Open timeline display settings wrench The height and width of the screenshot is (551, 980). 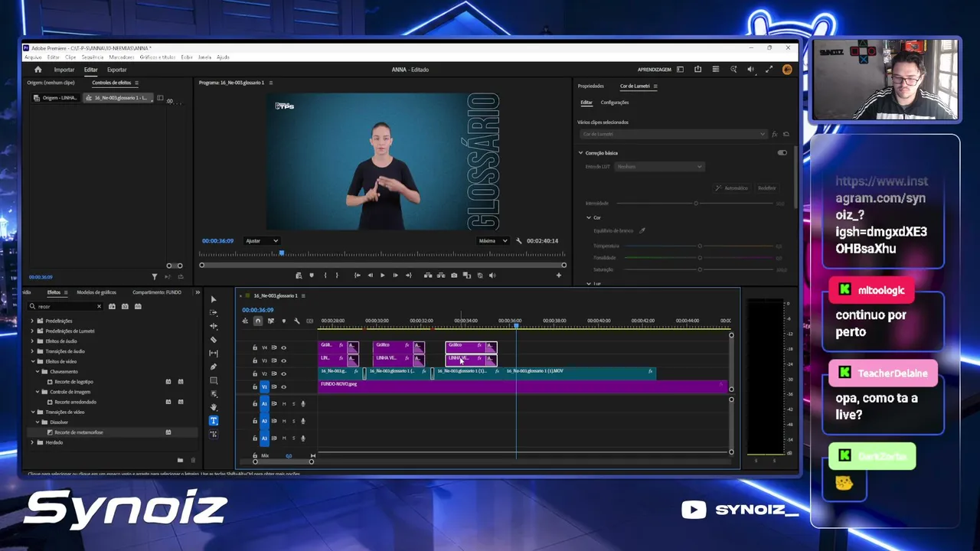[x=296, y=321]
